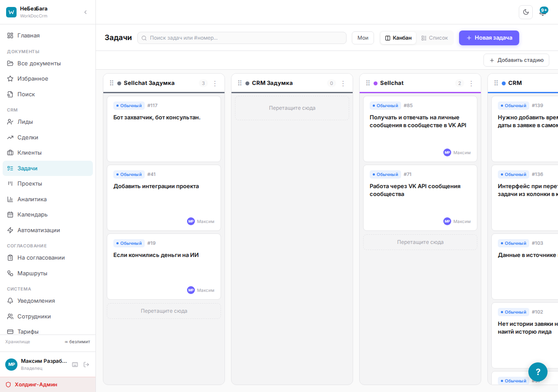
Task: Select Задачи in the sidebar
Action: coord(48,168)
